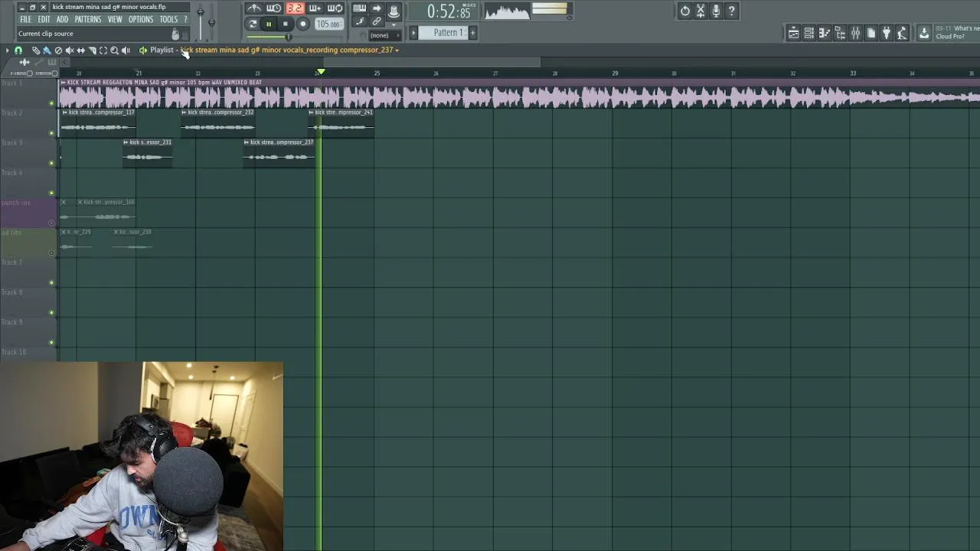This screenshot has height=551, width=980.
Task: Toggle the recording countdown button
Action: coord(295,8)
